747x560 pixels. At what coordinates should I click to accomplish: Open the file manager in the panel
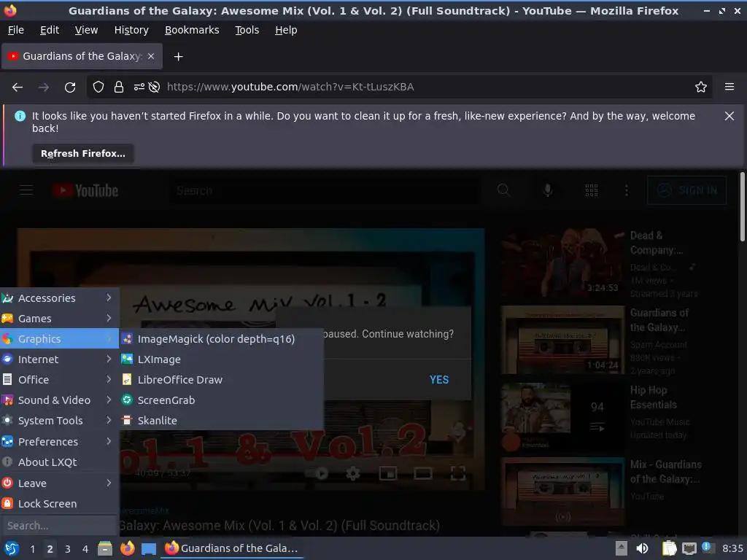click(105, 548)
